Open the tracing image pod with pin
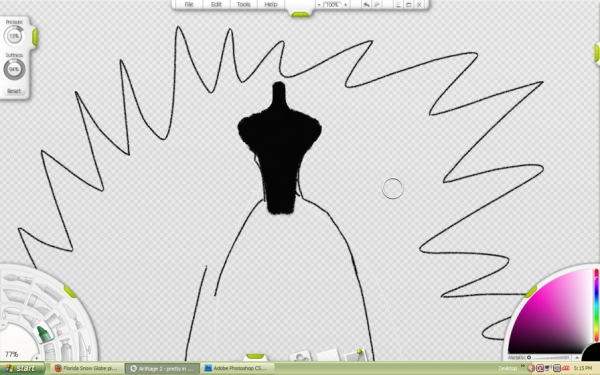The image size is (600, 375). pos(355,355)
